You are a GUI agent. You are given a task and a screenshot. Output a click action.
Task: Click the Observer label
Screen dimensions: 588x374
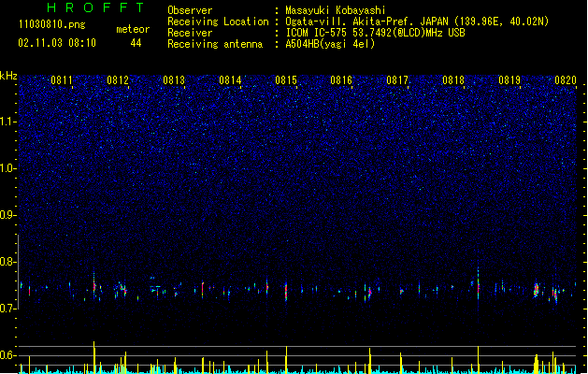[190, 10]
